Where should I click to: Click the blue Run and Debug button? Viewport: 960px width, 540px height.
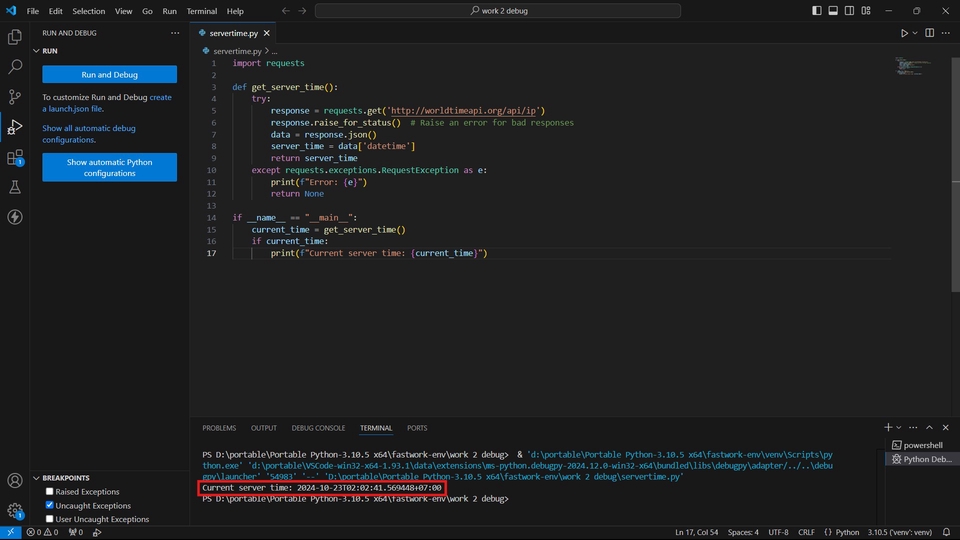coord(109,75)
